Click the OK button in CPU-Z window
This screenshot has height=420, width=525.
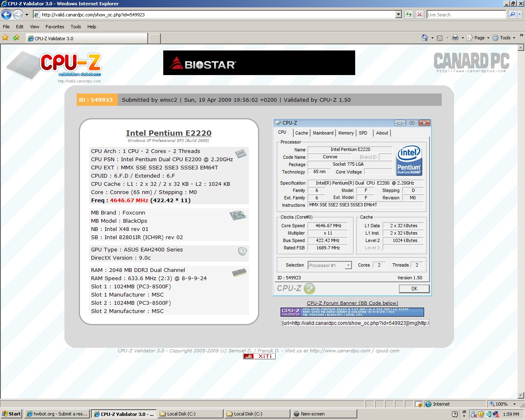414,289
